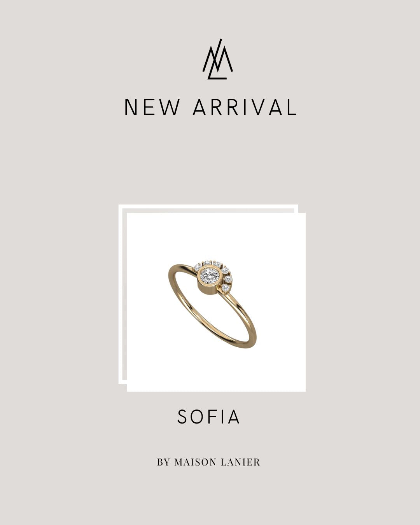Select the SOFIA product name

click(x=209, y=417)
